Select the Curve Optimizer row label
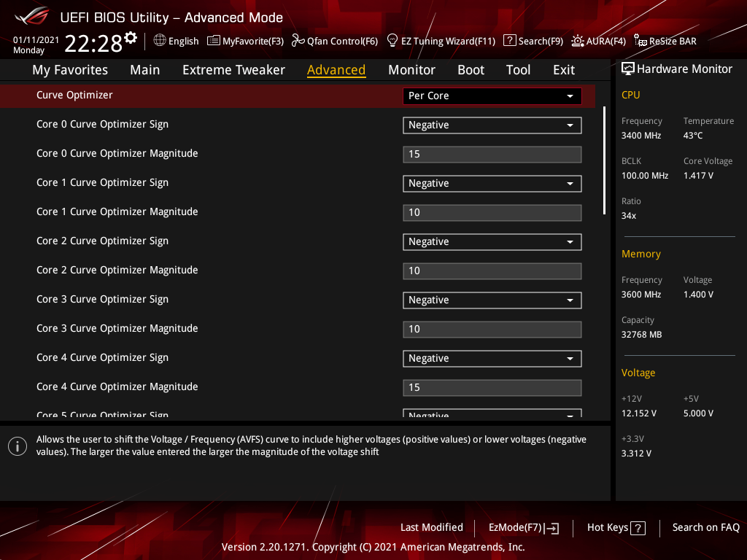747x560 pixels. tap(74, 96)
